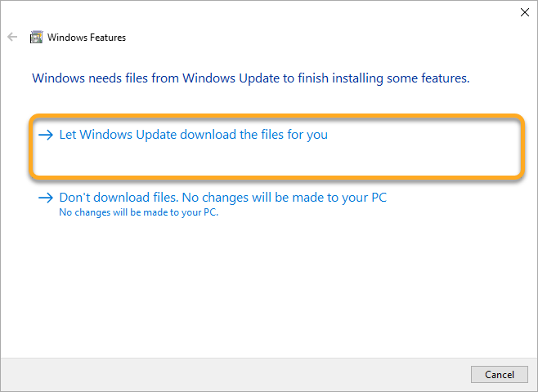The width and height of the screenshot is (538, 392).
Task: Click the back arrow in the title bar
Action: click(x=12, y=37)
